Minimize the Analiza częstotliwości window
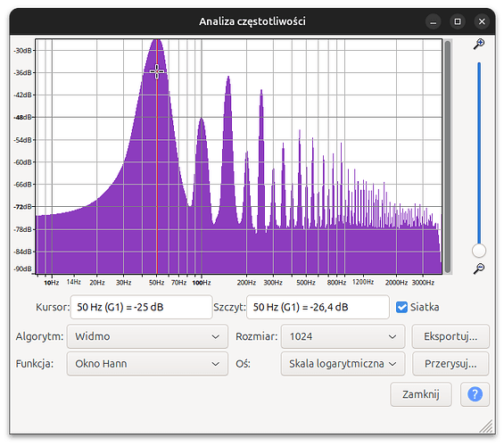The width and height of the screenshot is (504, 446). pyautogui.click(x=433, y=21)
